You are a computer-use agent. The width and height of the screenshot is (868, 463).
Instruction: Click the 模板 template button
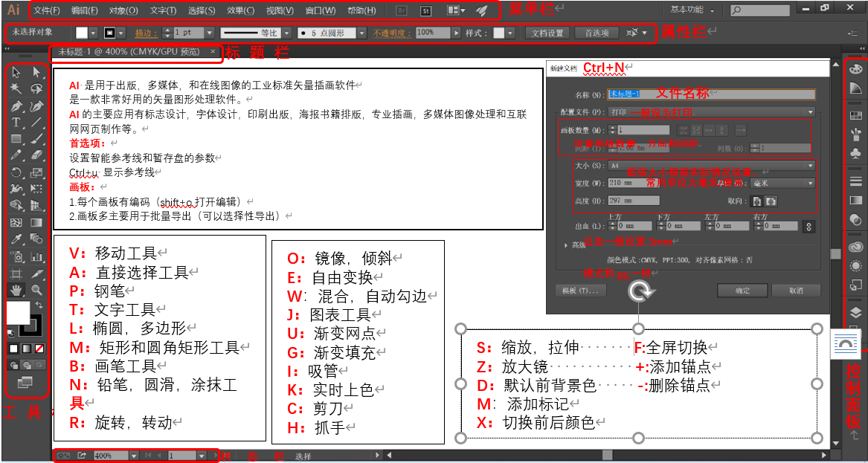coord(582,290)
